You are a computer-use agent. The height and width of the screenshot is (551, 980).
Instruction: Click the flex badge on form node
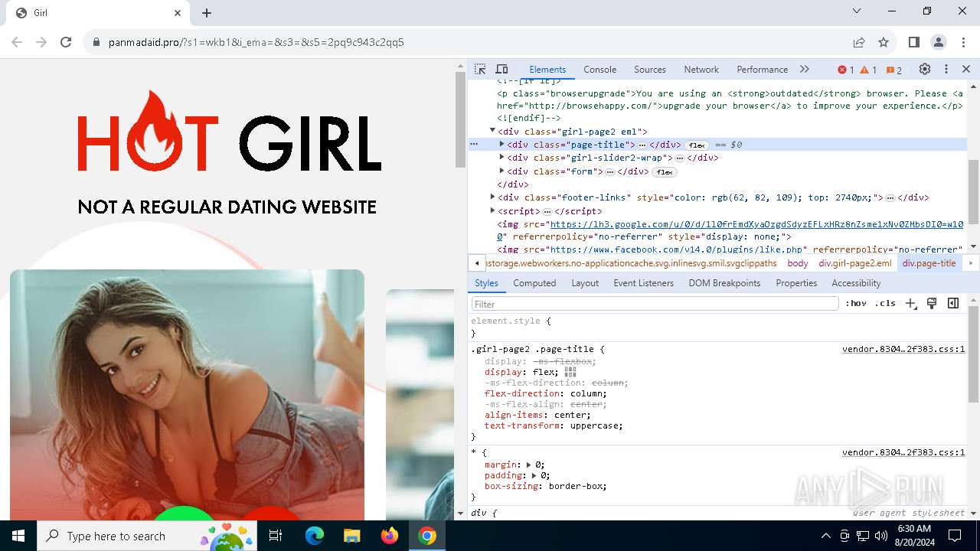pyautogui.click(x=665, y=172)
